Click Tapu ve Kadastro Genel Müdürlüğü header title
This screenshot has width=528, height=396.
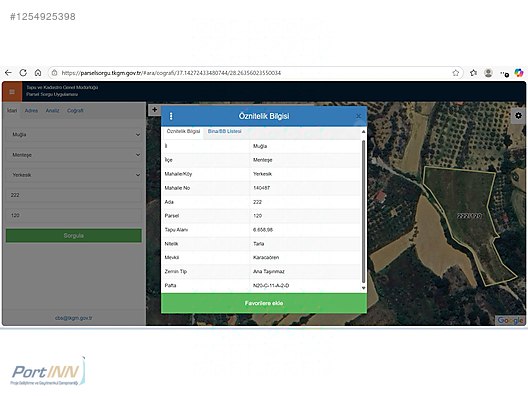pyautogui.click(x=62, y=88)
